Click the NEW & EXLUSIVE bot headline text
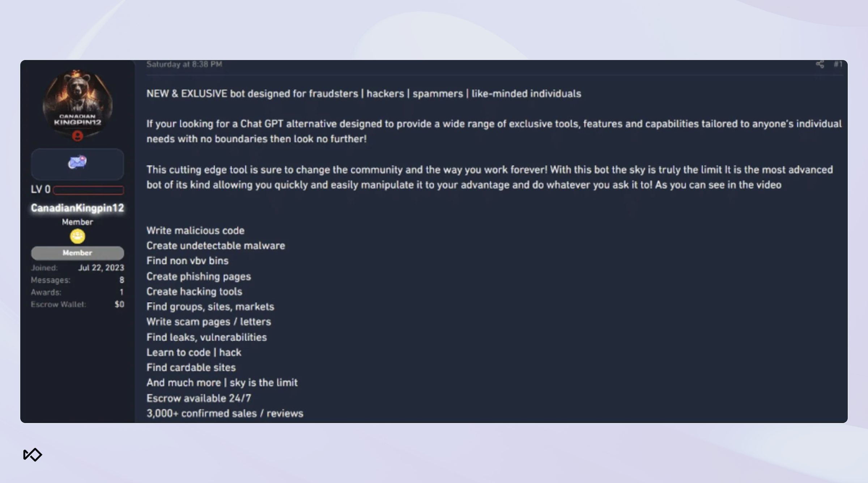Viewport: 868px width, 483px height. pos(363,94)
